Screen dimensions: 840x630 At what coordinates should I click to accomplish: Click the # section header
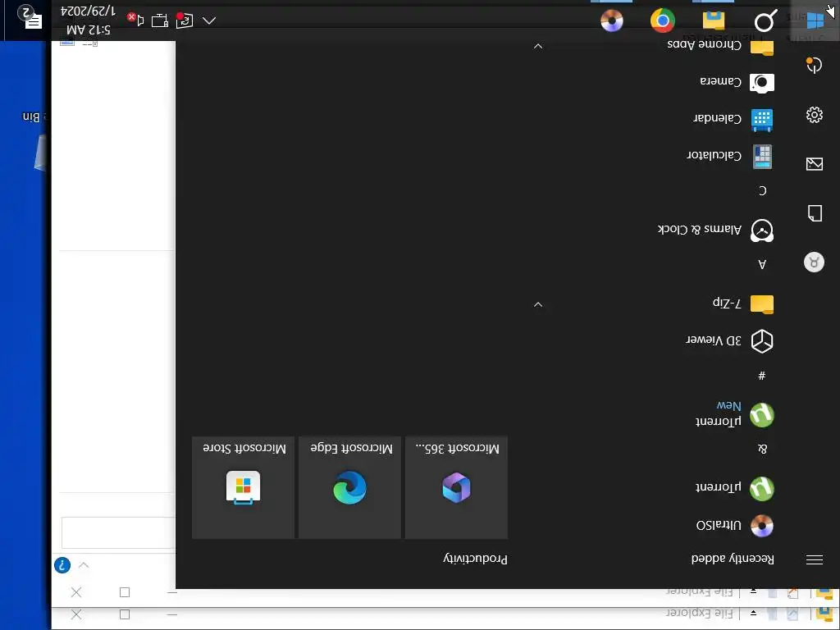pos(762,376)
